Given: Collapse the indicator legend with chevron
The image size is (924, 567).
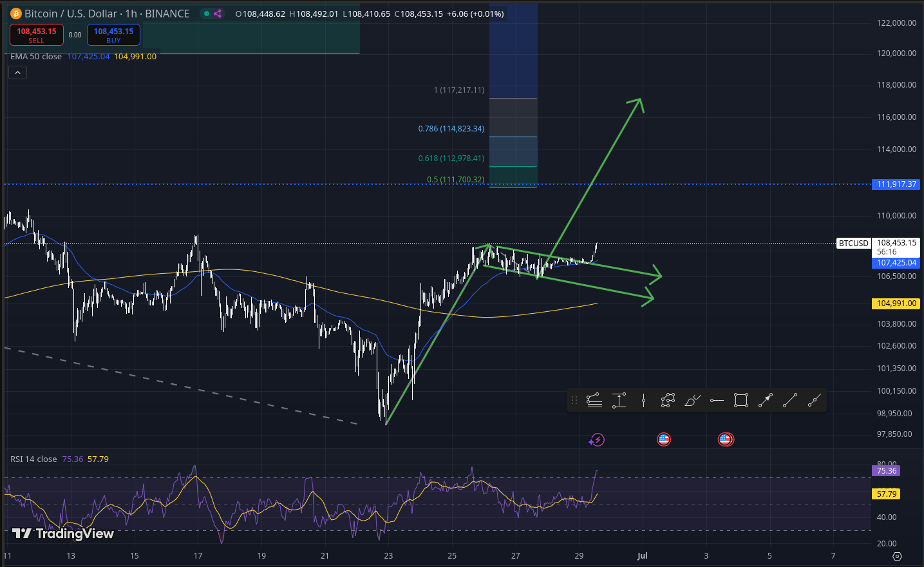Looking at the screenshot, I should (17, 73).
